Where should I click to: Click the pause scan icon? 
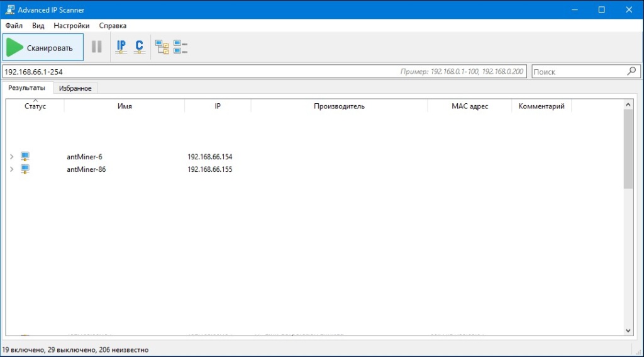[96, 47]
